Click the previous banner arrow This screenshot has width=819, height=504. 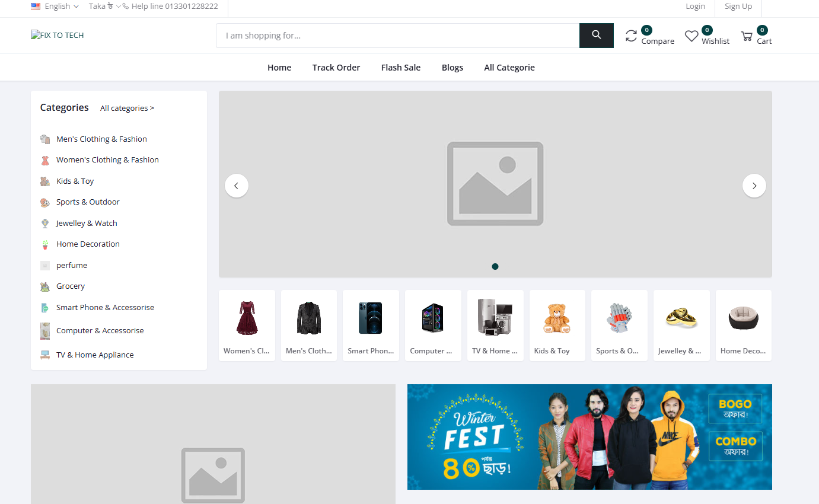pos(236,186)
